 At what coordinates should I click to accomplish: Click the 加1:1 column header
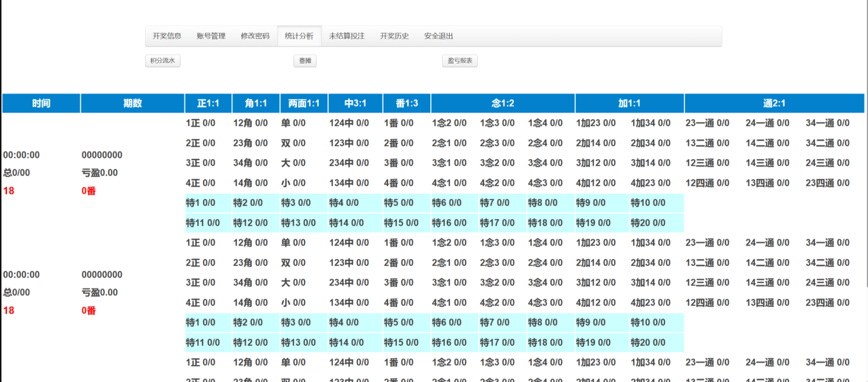pos(629,103)
